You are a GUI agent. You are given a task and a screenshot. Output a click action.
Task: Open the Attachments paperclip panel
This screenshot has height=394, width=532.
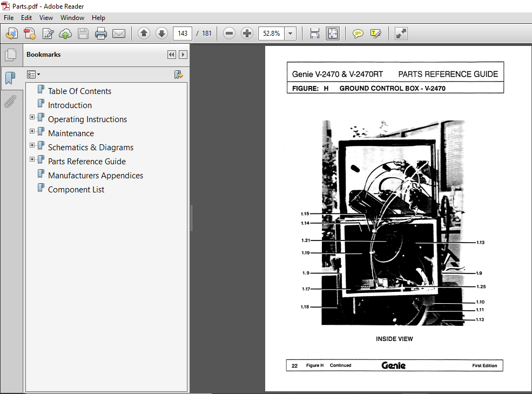click(10, 101)
